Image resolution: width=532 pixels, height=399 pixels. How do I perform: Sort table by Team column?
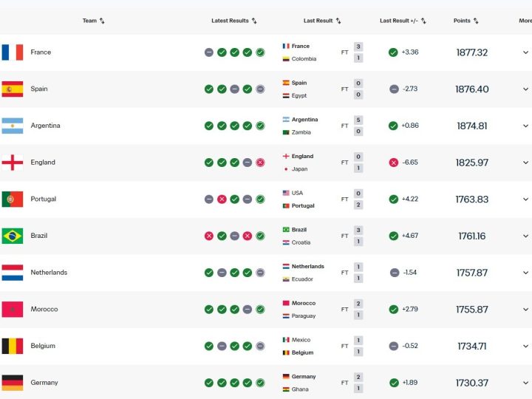(93, 21)
